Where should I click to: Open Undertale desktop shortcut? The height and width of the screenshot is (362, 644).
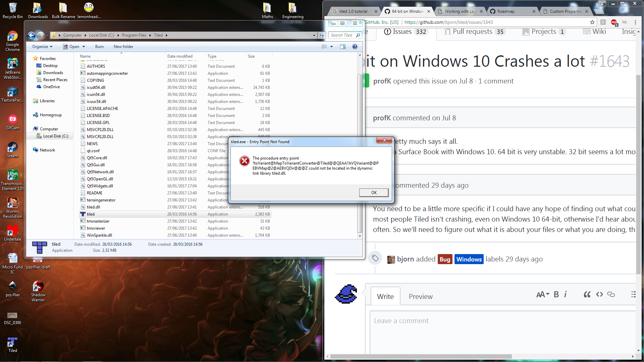pyautogui.click(x=12, y=233)
